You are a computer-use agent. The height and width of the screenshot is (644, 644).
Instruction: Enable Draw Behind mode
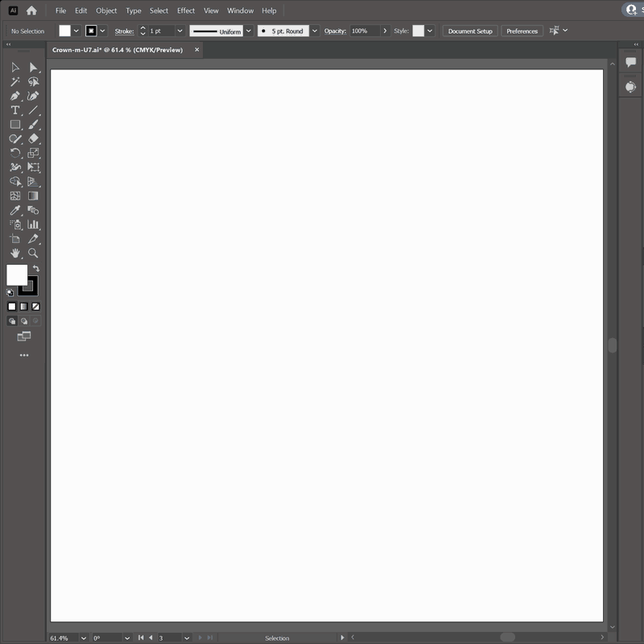click(x=24, y=320)
